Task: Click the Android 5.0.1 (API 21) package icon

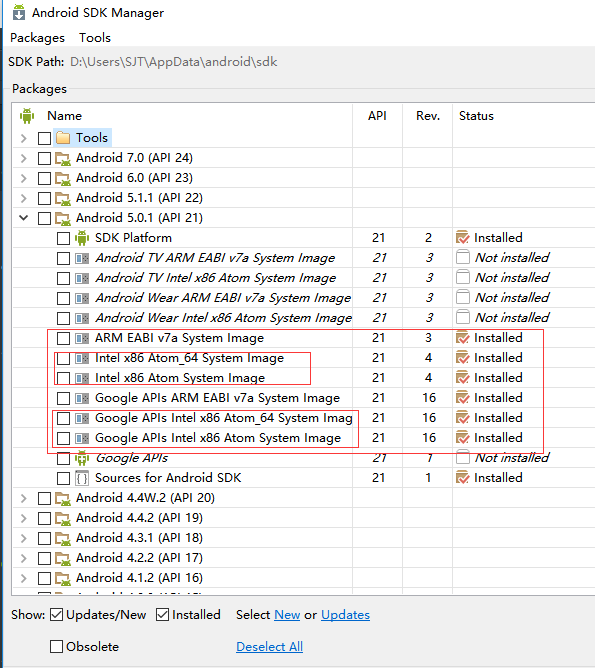Action: (x=63, y=218)
